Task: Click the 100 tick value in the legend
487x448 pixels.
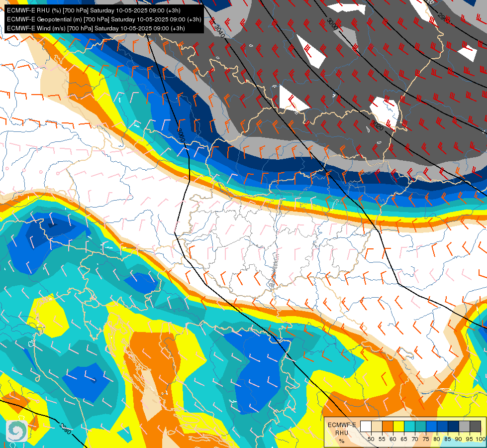Action: pos(481,439)
